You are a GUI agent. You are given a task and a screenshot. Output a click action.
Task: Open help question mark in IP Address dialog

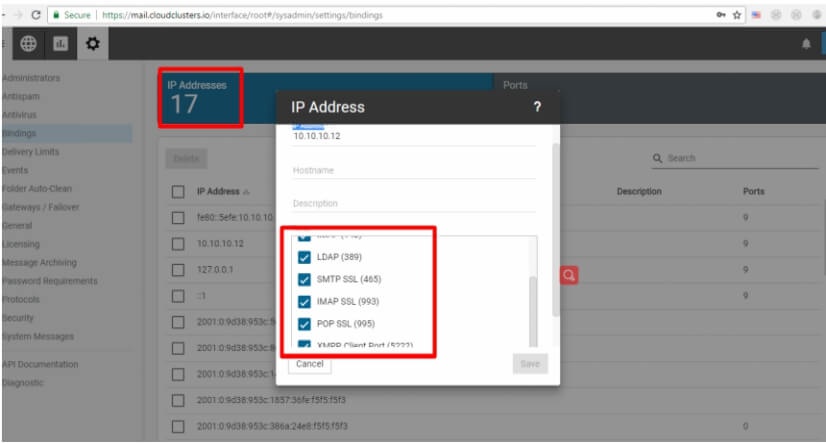tap(537, 107)
